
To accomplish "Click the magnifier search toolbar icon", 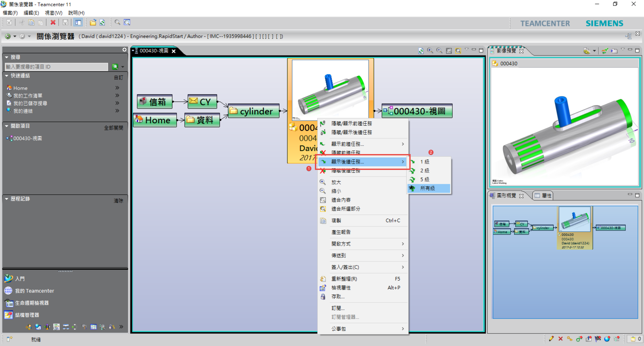I will pyautogui.click(x=117, y=23).
